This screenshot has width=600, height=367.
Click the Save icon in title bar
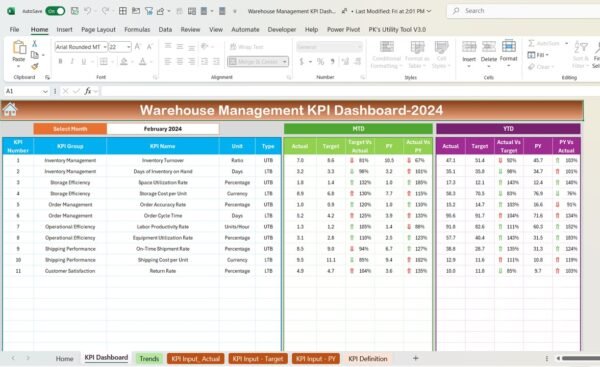tap(75, 11)
